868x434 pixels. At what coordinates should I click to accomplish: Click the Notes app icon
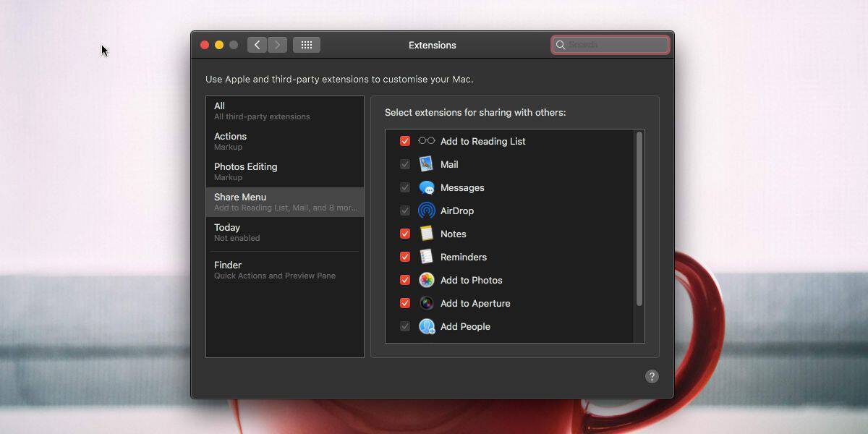[x=427, y=234]
